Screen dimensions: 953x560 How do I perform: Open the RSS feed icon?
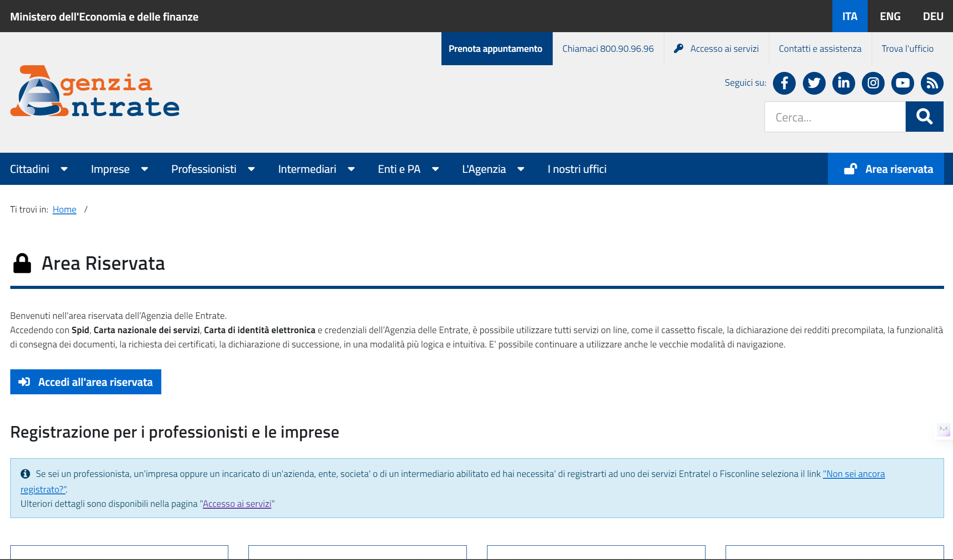(x=932, y=83)
